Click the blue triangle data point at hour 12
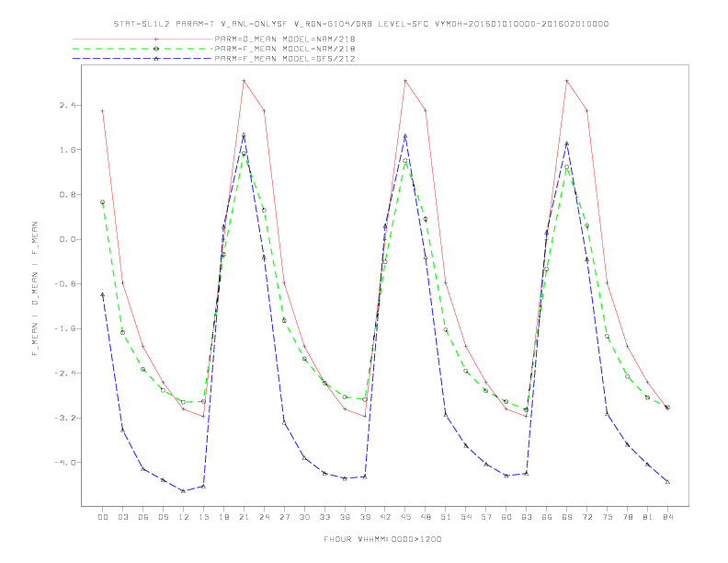 (184, 491)
